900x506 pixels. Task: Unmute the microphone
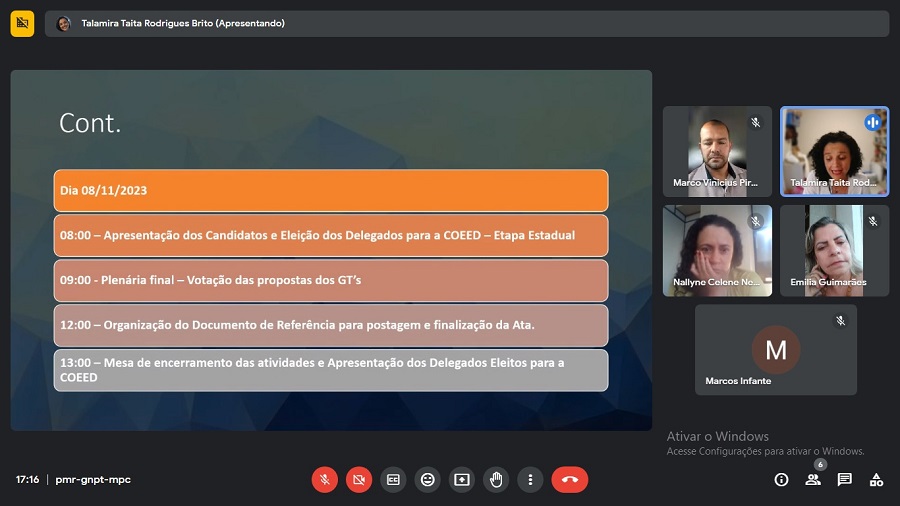324,480
